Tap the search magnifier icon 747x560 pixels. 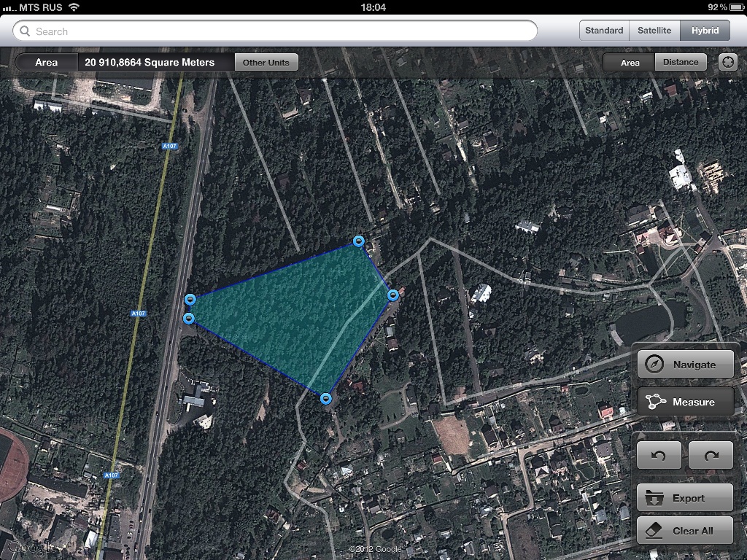pyautogui.click(x=26, y=31)
